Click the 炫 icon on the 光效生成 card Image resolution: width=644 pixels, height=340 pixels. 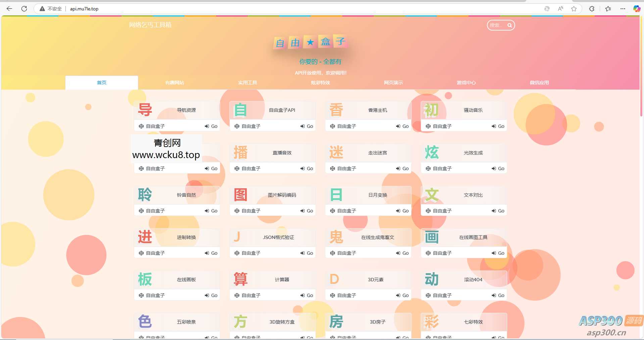(432, 152)
